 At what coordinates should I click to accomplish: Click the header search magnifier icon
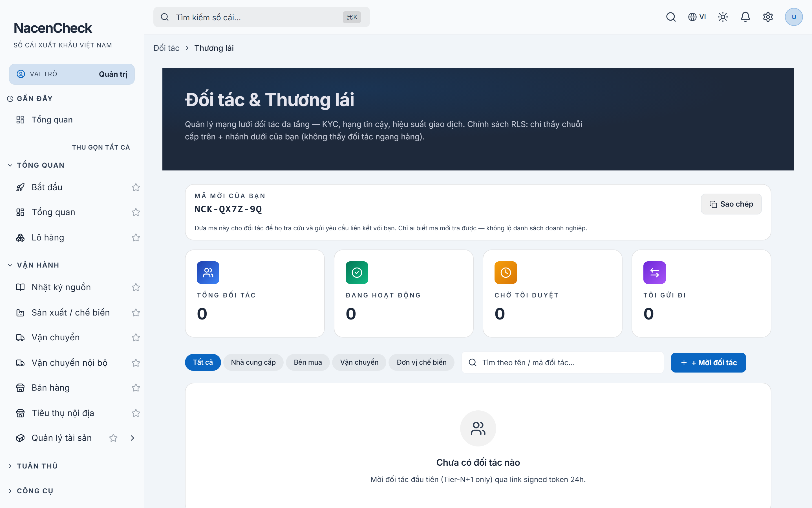[x=671, y=17]
